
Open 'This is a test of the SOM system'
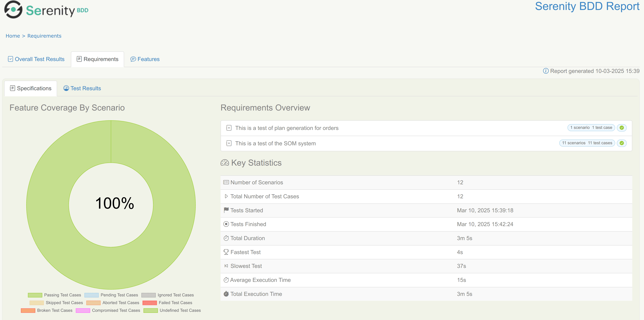pyautogui.click(x=275, y=143)
